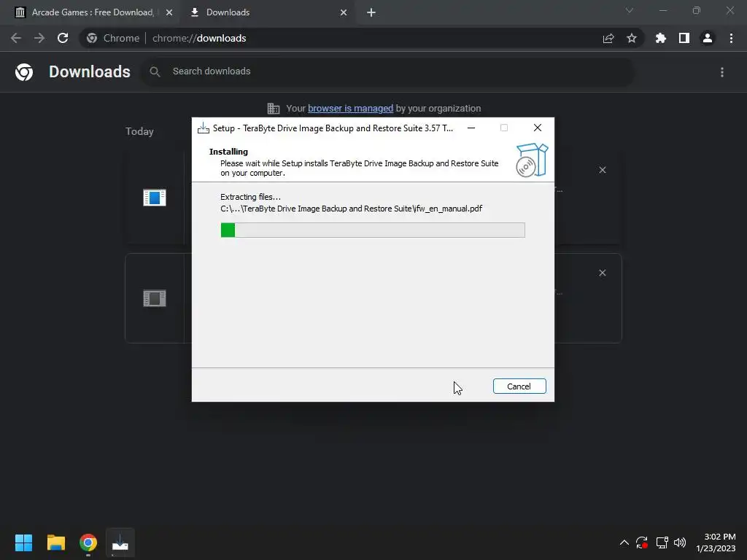Open the Extensions puzzle menu

click(661, 38)
